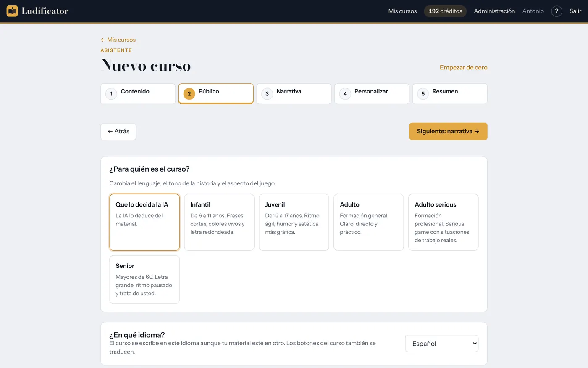Select the step 5 number circle
Screen dimensions: 588x368
pos(423,94)
